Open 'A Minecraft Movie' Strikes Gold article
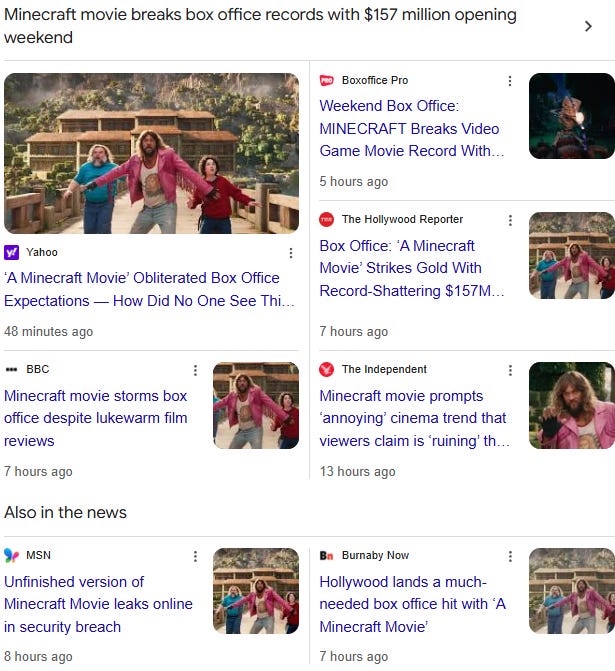This screenshot has height=671, width=615. coord(412,268)
